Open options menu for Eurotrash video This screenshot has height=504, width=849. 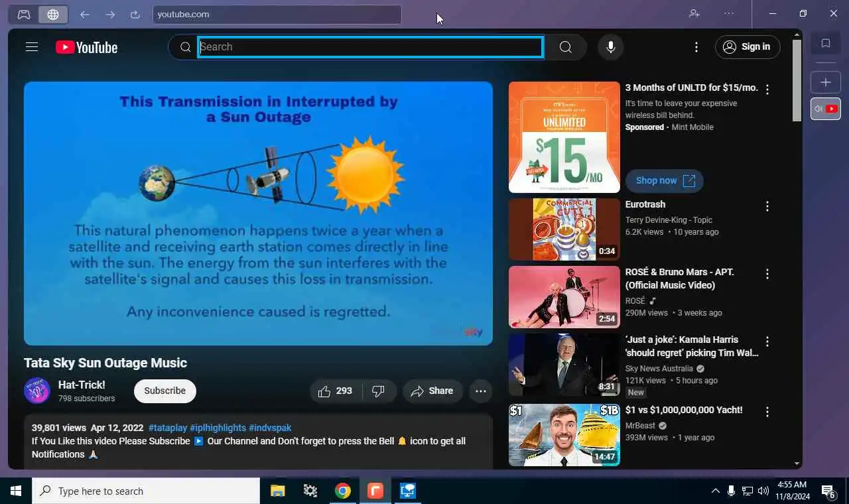coord(767,207)
